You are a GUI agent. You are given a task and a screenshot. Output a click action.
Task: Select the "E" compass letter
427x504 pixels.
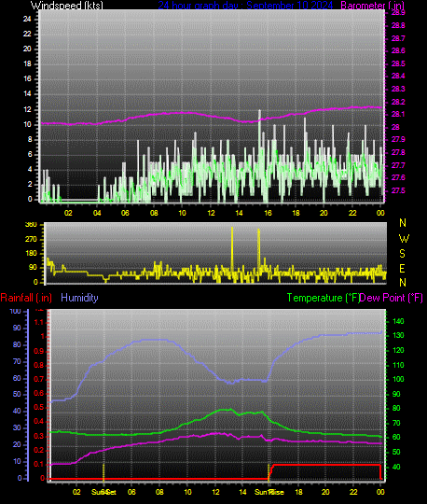tap(402, 269)
